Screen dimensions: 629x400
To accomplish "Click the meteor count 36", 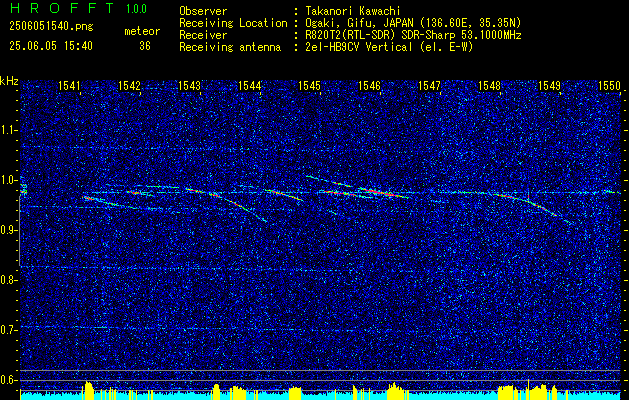I will tap(145, 46).
